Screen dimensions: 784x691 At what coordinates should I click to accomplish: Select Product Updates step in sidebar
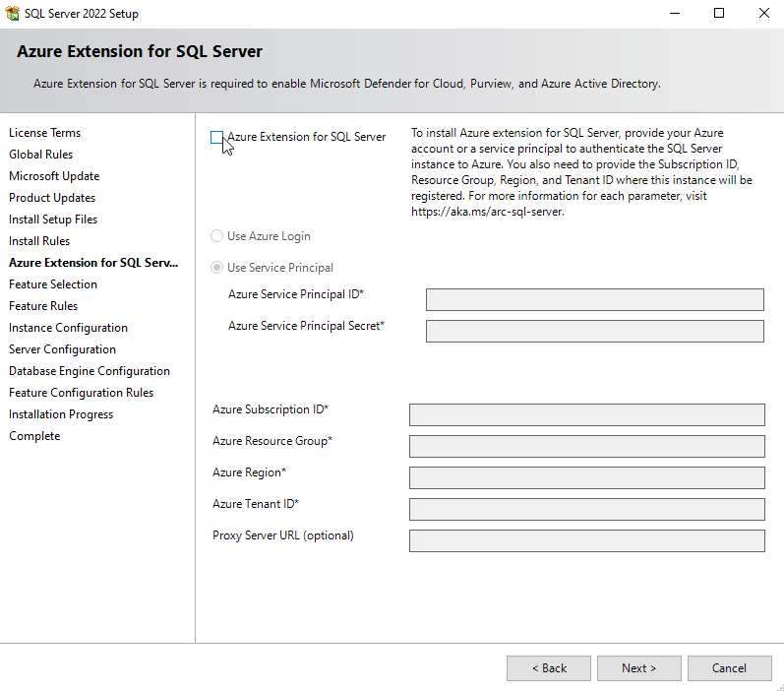52,198
